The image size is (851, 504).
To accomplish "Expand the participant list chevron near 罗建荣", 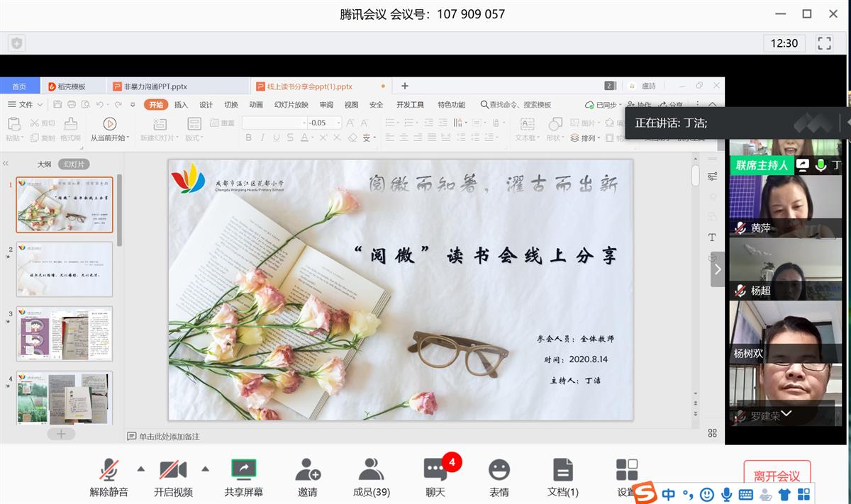I will point(786,413).
